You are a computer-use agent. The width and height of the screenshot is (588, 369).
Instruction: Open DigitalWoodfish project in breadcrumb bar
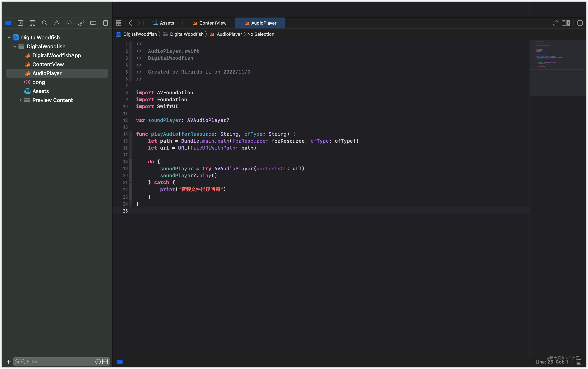click(x=136, y=34)
